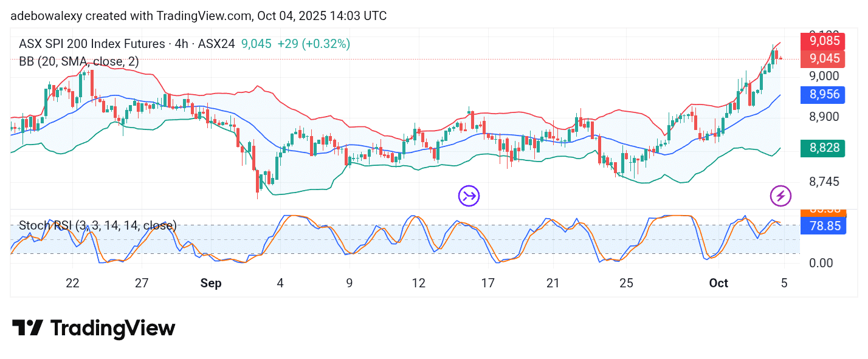
Task: Select the red 9,085 upper band label
Action: [824, 41]
